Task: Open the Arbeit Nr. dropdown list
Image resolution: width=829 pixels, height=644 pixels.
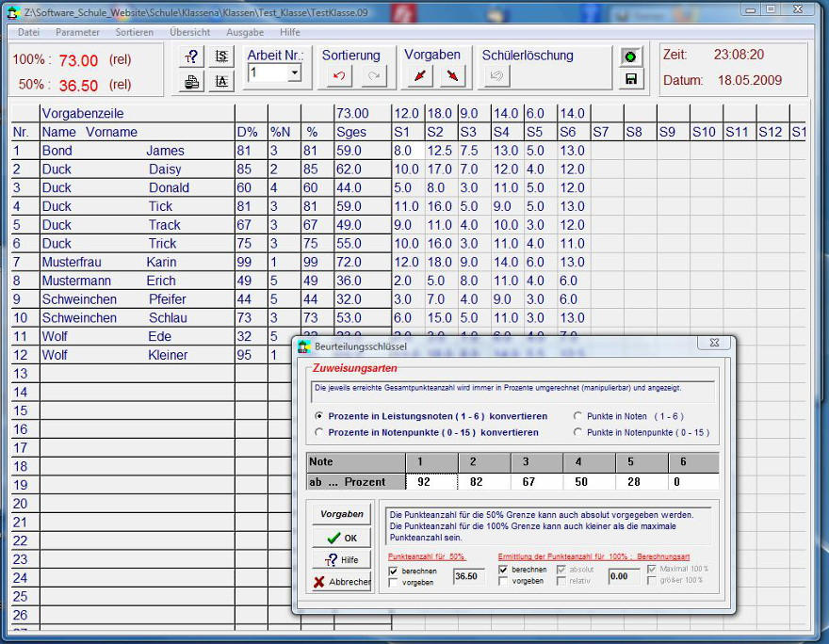Action: [x=294, y=72]
